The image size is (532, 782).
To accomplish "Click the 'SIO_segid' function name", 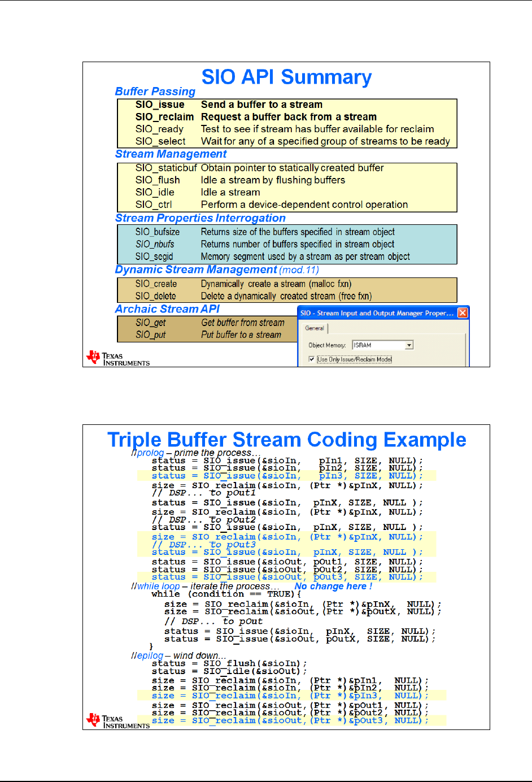I will click(x=154, y=257).
